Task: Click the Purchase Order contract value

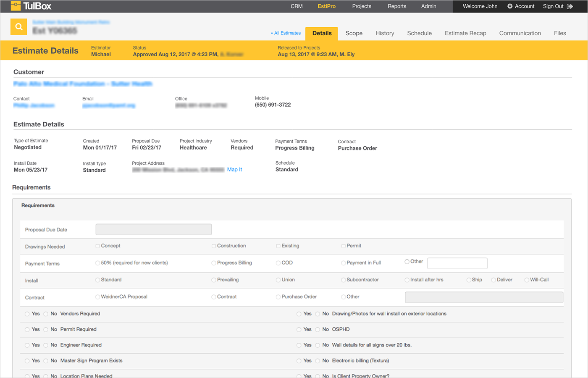Action: [357, 148]
